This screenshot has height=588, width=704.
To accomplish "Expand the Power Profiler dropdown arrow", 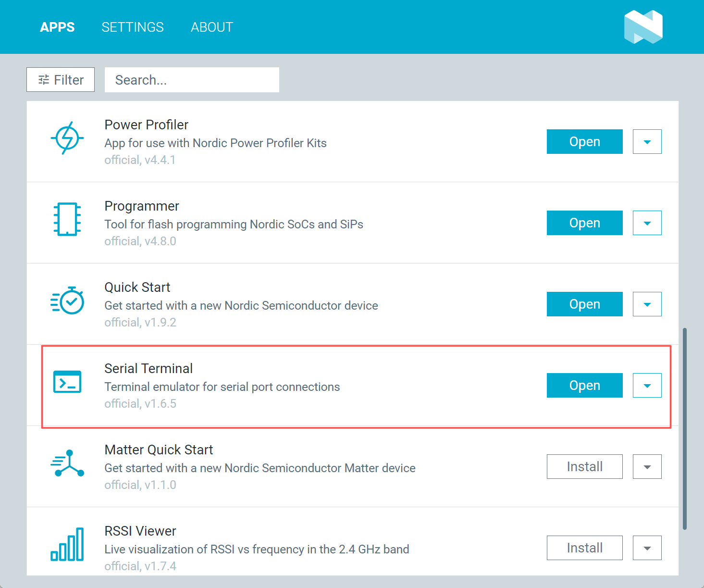I will tap(647, 142).
